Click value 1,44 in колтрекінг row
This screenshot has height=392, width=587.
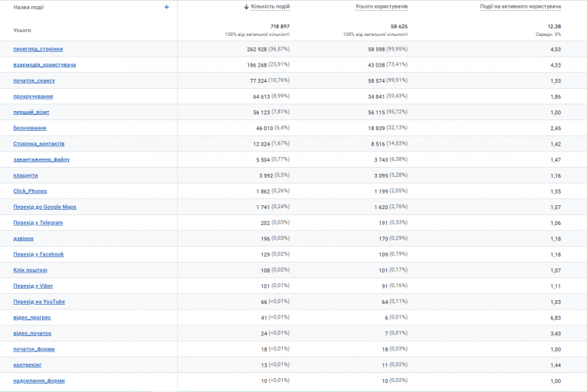pos(556,365)
